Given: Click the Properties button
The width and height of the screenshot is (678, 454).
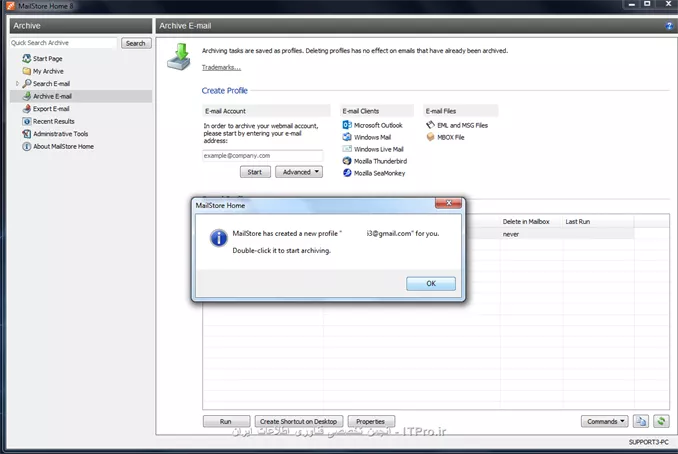Looking at the screenshot, I should 371,422.
